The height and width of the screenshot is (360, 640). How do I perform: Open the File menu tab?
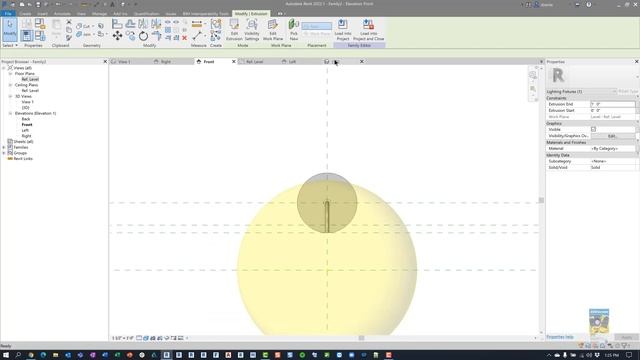[x=8, y=13]
